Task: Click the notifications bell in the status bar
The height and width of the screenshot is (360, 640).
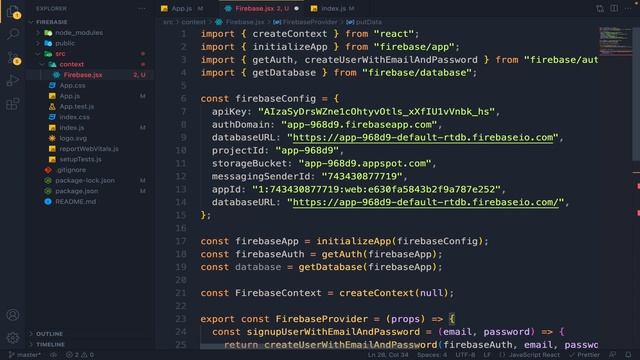Action: tap(628, 355)
